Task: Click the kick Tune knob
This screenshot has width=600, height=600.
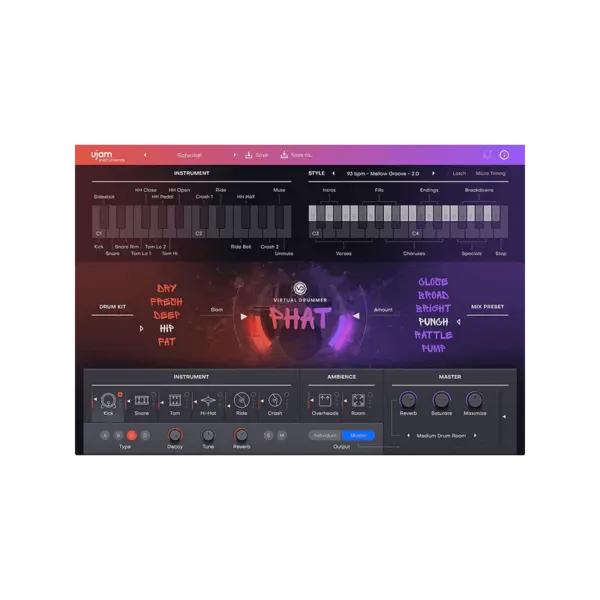Action: (x=208, y=435)
